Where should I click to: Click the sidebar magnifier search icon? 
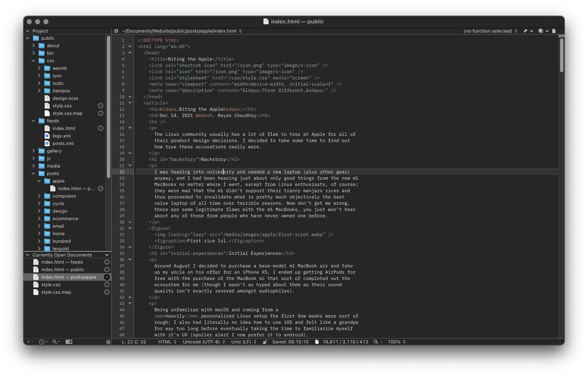(x=55, y=342)
